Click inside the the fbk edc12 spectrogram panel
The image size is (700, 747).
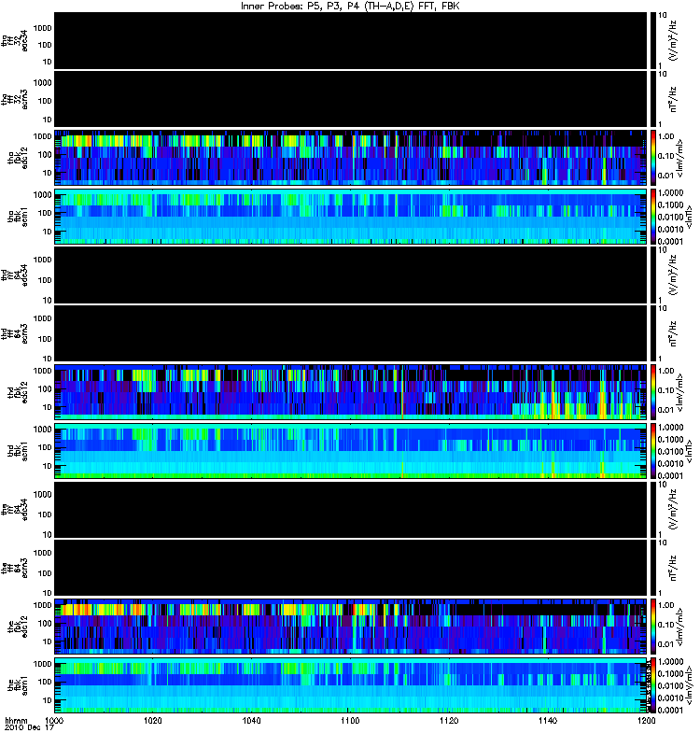350,626
